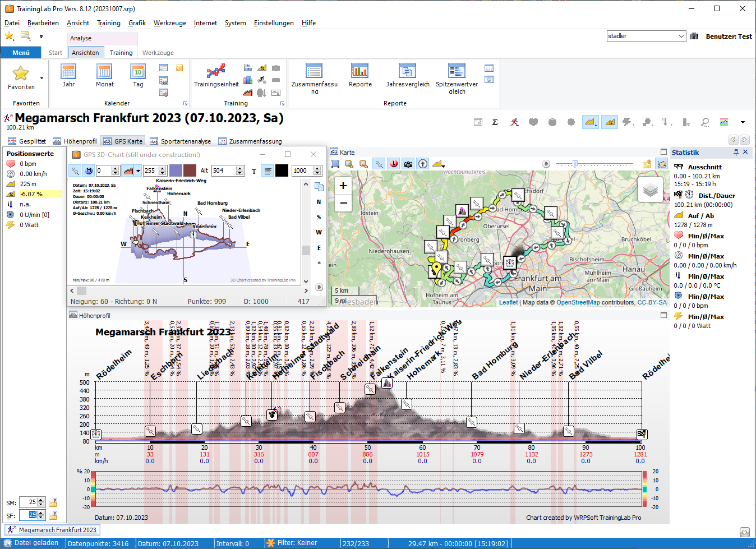Click zoom out magnifier in map toolbar
The image size is (756, 549).
(x=363, y=164)
